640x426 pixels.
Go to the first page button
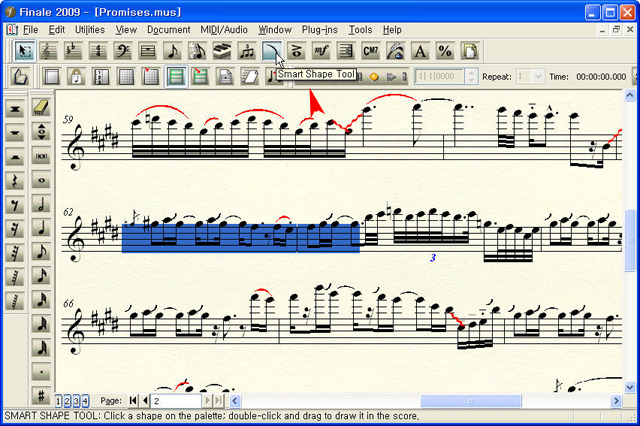(x=133, y=401)
